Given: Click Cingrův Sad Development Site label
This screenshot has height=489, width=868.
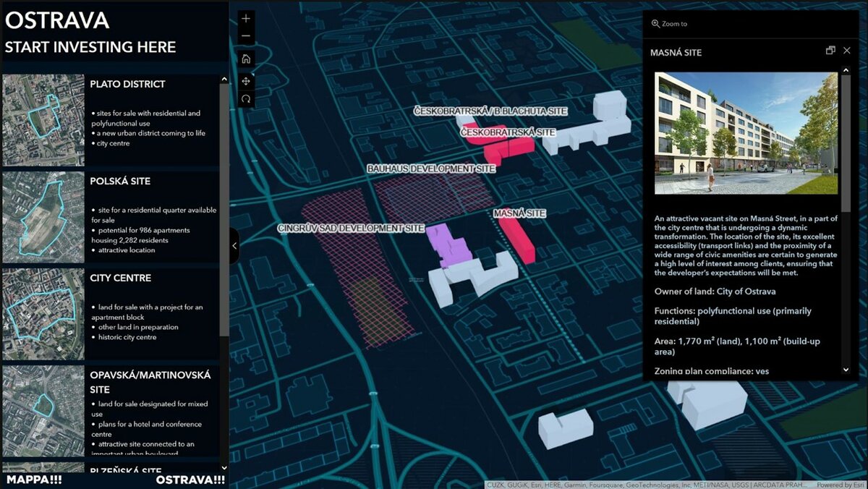Looking at the screenshot, I should [351, 228].
